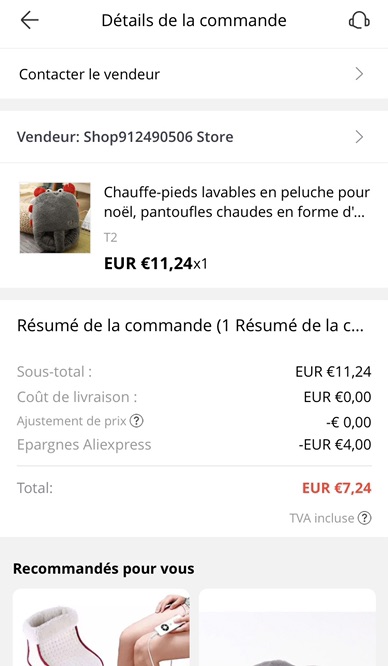
Task: Tap Contacter le vendeur row
Action: (194, 74)
